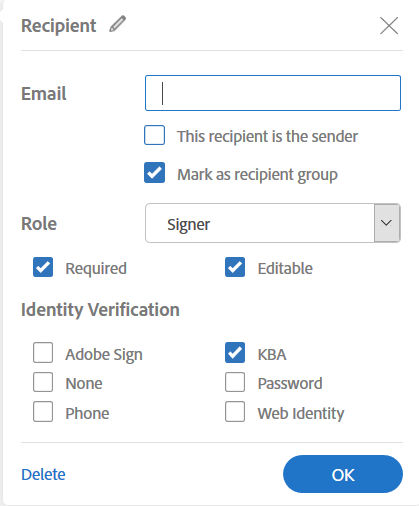
Task: Select the None verification checkbox
Action: tap(43, 382)
